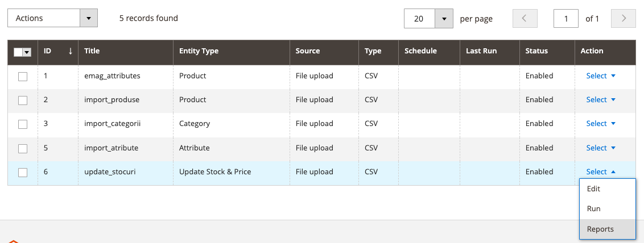Collapse Select action for update_stocuri

(x=601, y=171)
